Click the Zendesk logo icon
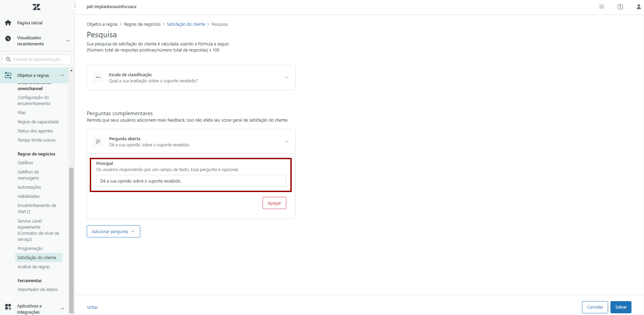Viewport: 644px width, 315px height. 36,7
